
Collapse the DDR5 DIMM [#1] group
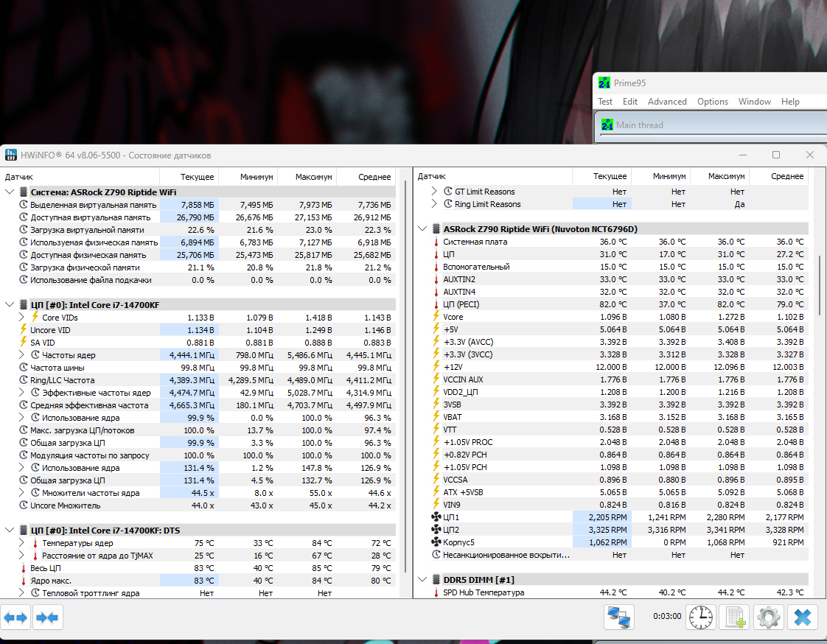click(x=422, y=580)
